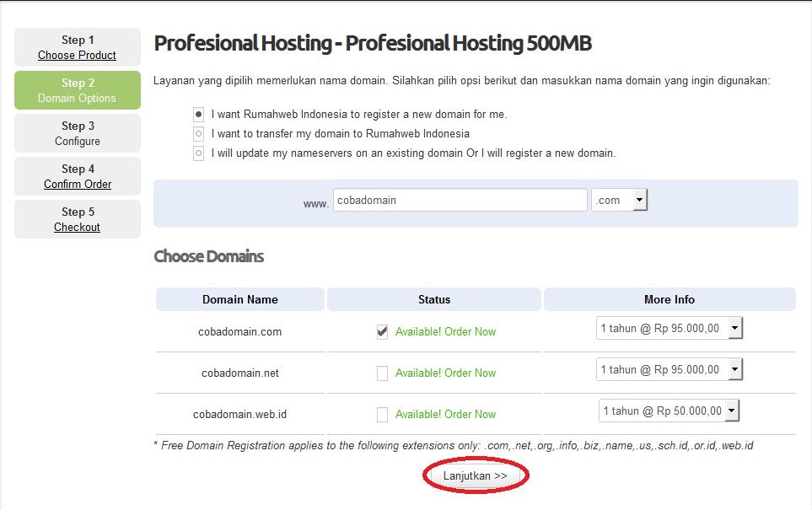Open the .com extension dropdown

(620, 200)
